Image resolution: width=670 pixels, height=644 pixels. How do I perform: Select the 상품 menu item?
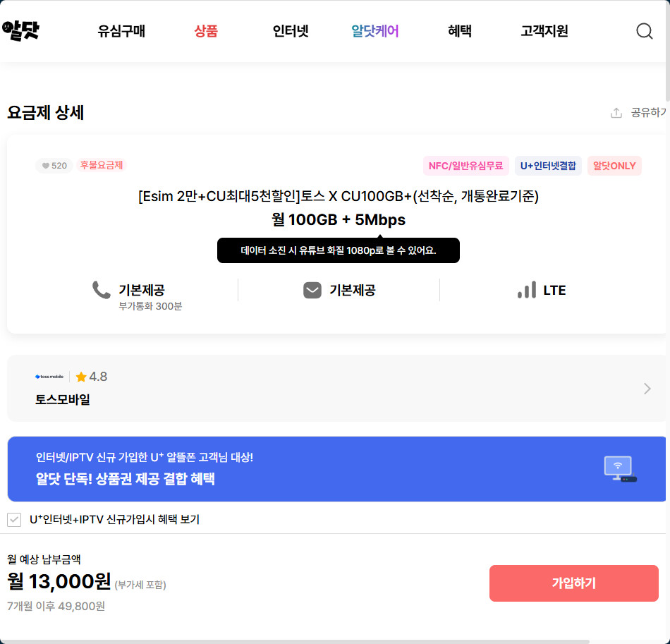[206, 31]
